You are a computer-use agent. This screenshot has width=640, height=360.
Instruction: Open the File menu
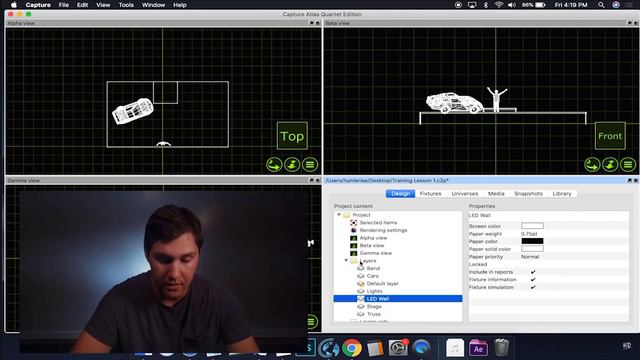click(x=64, y=5)
